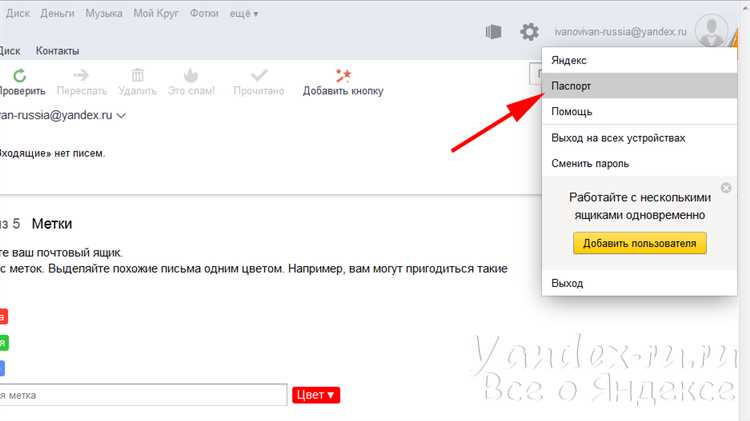Click the Проверить refresh mail icon
This screenshot has height=421, width=750.
[x=20, y=75]
